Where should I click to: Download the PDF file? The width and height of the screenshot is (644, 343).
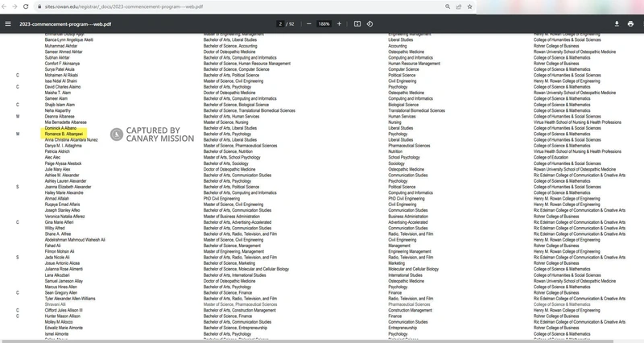[x=617, y=24]
